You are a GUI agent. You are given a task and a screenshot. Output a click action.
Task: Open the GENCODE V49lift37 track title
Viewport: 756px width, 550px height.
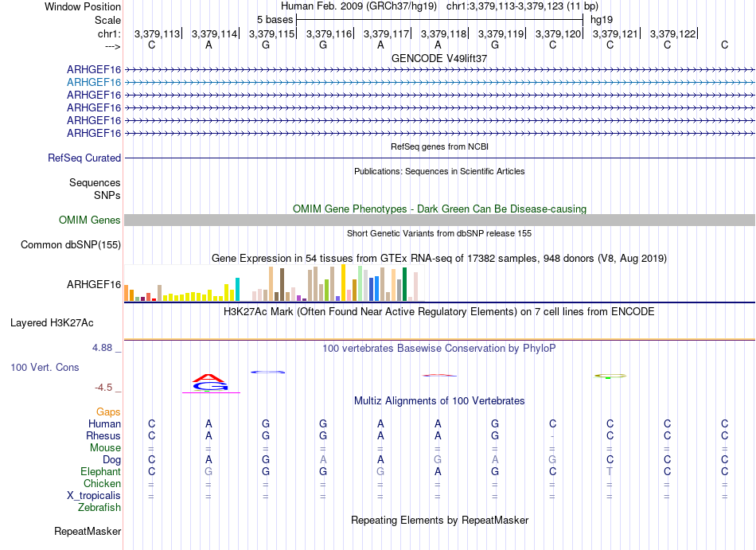(439, 58)
